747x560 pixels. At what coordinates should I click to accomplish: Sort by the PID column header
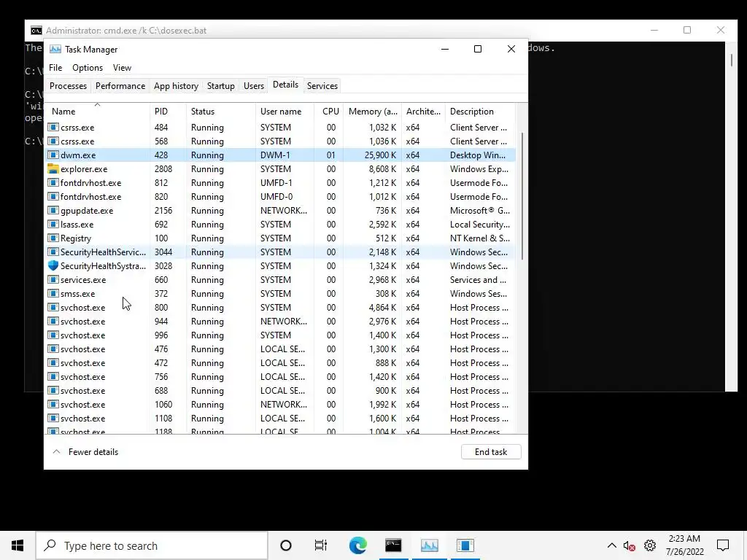[168, 112]
